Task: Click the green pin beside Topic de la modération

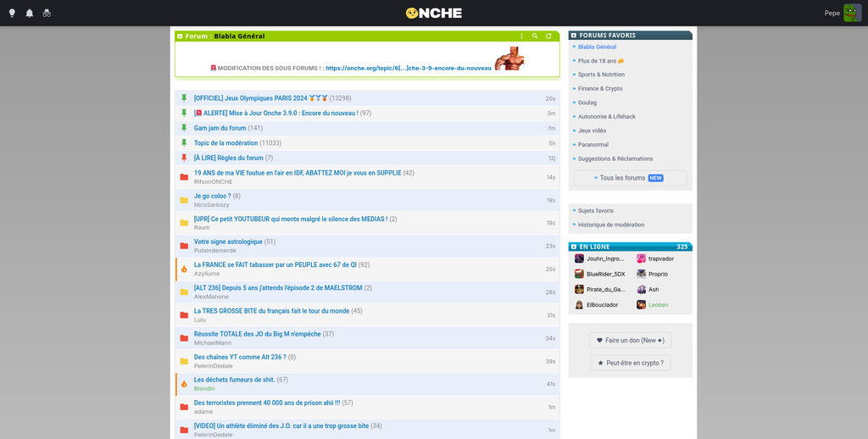Action: point(184,143)
